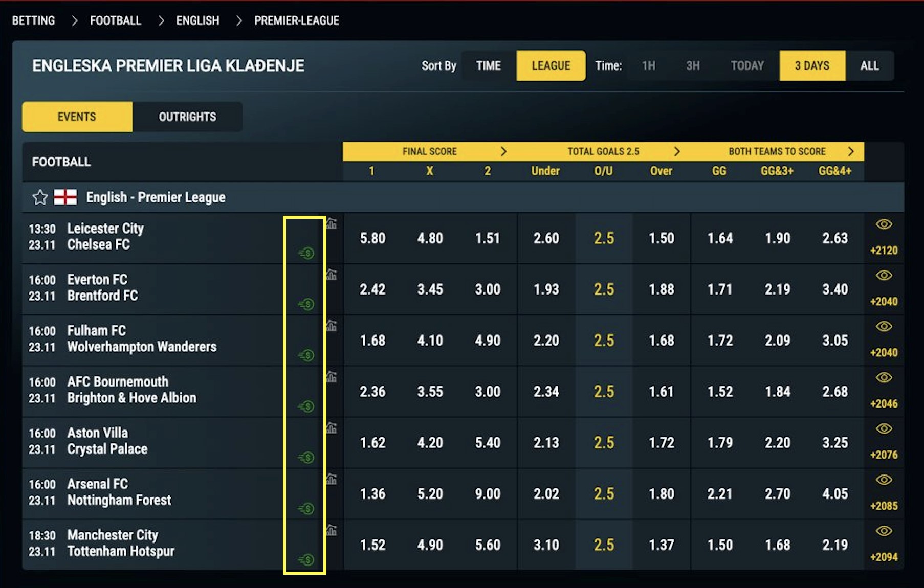Click the cash-out icon for AFC Bournemouth match
924x588 pixels.
point(306,406)
